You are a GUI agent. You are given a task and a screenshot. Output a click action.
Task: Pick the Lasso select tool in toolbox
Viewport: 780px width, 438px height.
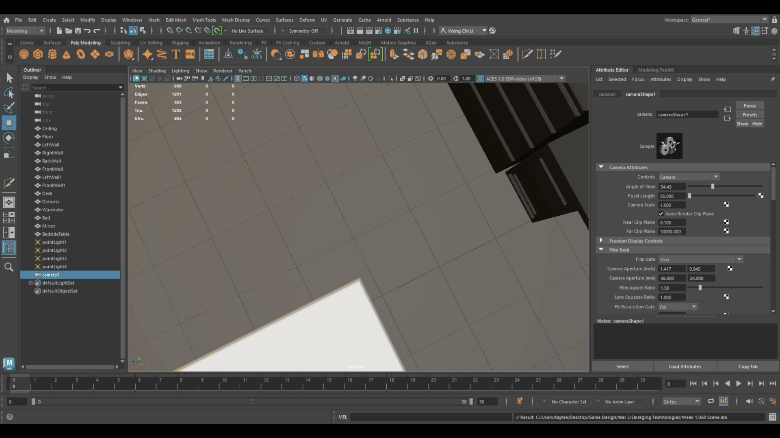(9, 92)
